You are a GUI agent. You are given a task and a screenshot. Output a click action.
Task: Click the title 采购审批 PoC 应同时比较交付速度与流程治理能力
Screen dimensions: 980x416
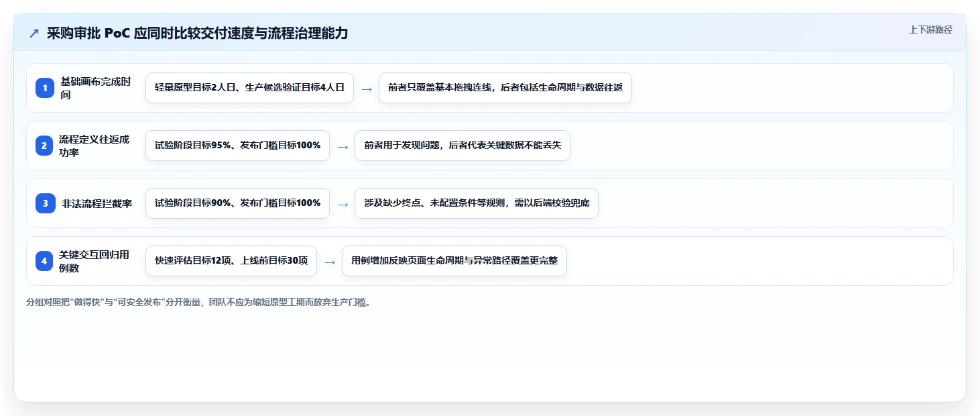[197, 33]
